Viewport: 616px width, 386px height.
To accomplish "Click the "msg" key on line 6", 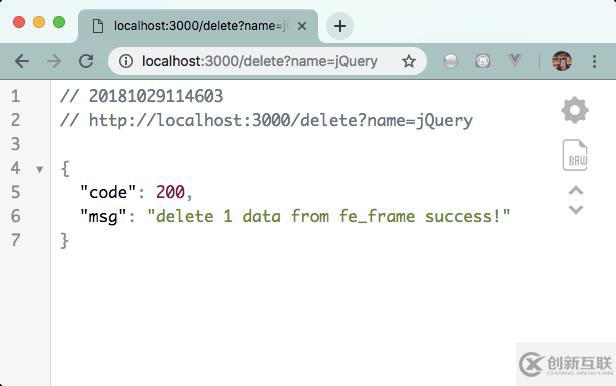I will point(103,216).
